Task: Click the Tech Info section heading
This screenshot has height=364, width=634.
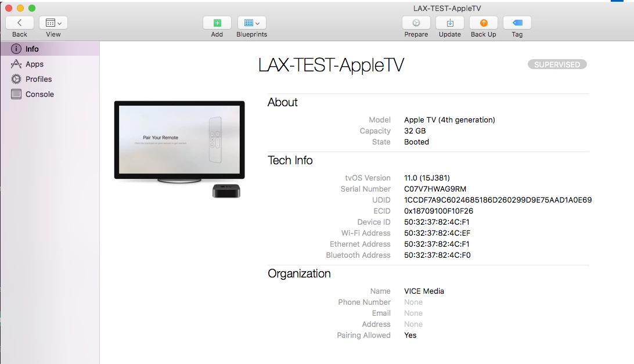Action: (x=290, y=160)
